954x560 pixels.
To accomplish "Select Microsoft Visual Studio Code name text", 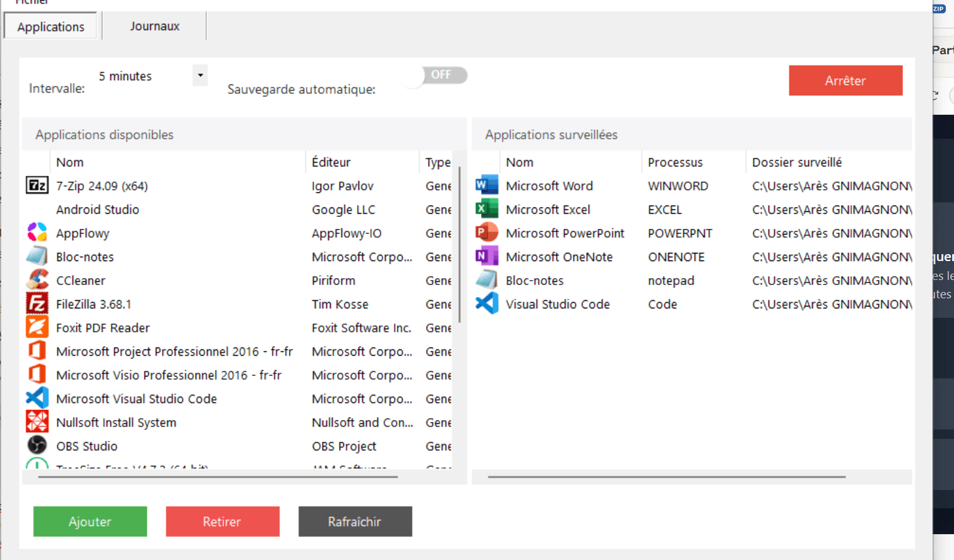I will [x=136, y=399].
